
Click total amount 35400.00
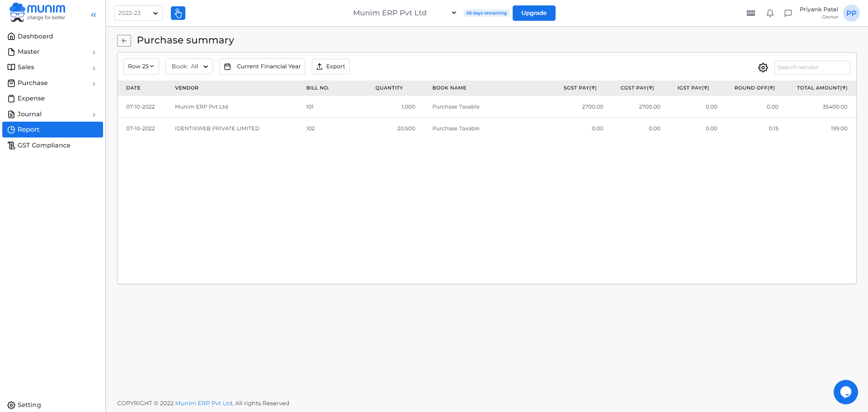[835, 107]
